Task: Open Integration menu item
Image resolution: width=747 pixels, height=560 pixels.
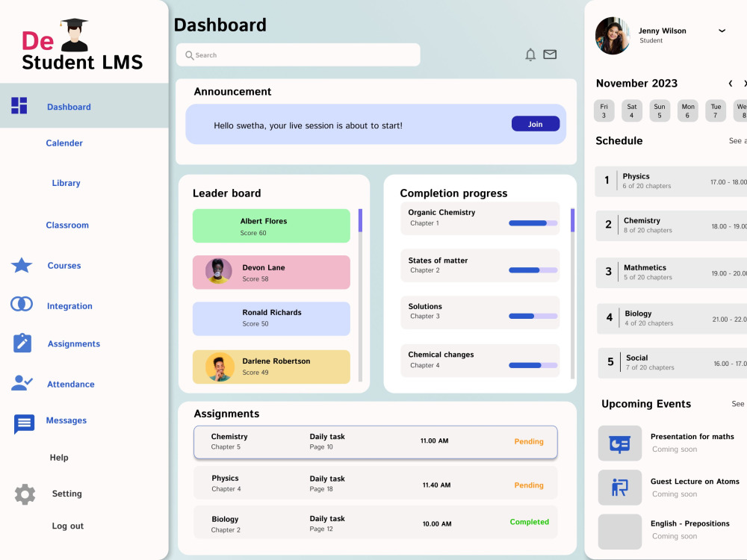Action: coord(69,306)
